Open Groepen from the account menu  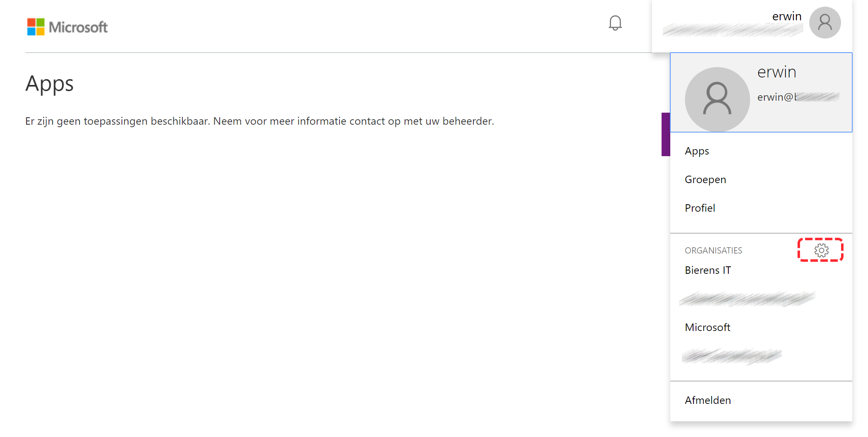pos(706,180)
